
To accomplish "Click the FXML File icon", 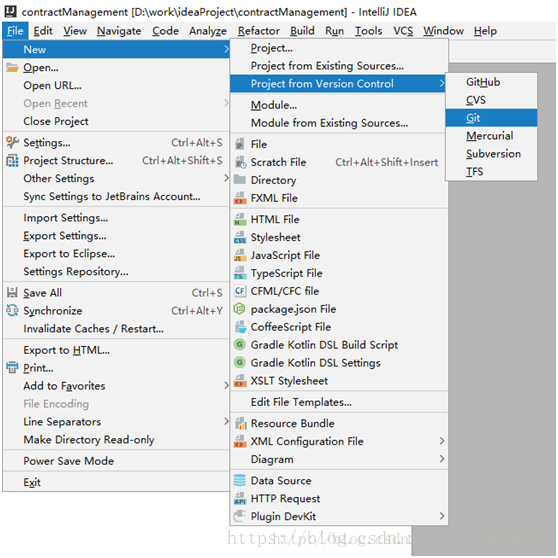I will 240,198.
